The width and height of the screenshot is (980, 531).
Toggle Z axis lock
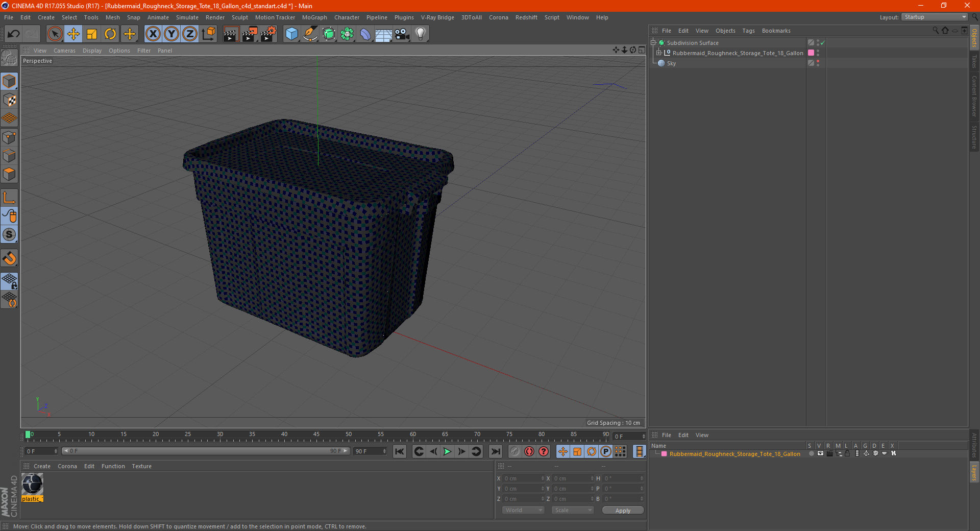pyautogui.click(x=190, y=34)
